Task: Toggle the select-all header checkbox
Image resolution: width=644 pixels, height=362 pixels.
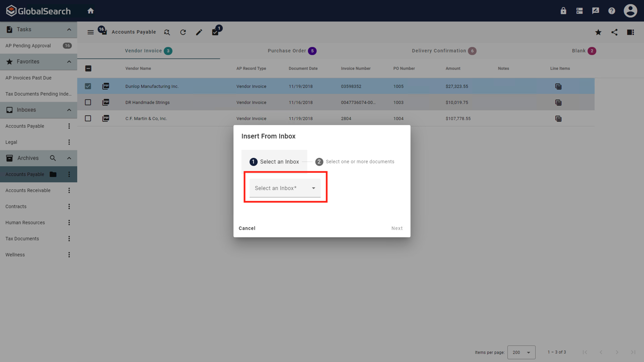Action: pos(88,68)
